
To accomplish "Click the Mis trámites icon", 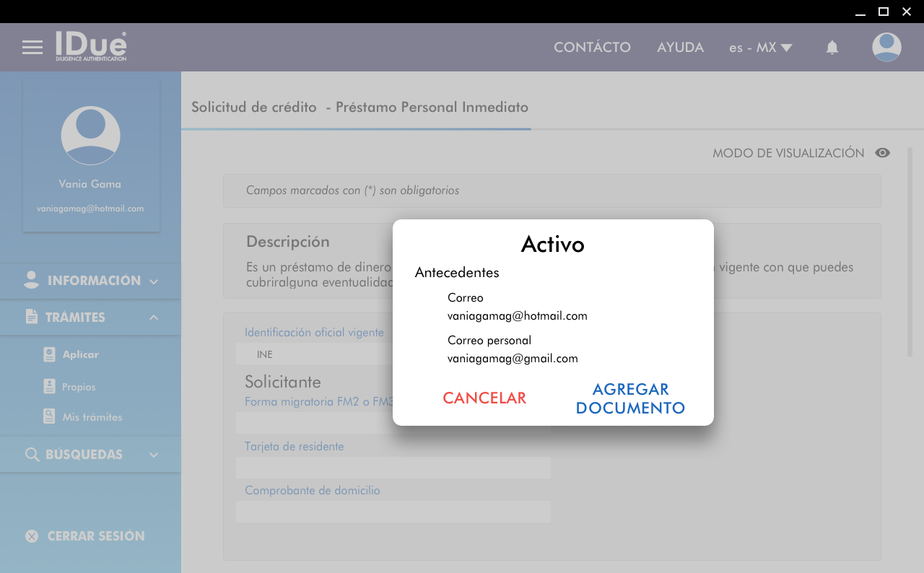I will click(x=49, y=416).
